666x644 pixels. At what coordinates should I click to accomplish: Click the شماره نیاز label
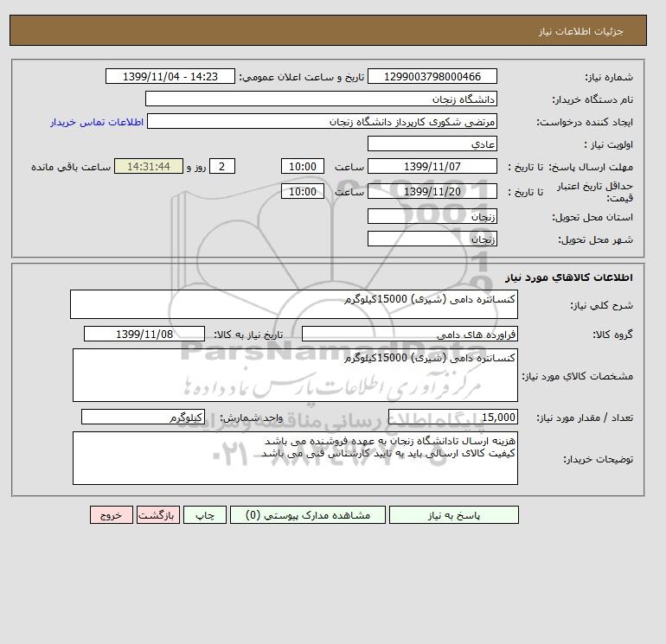[609, 77]
